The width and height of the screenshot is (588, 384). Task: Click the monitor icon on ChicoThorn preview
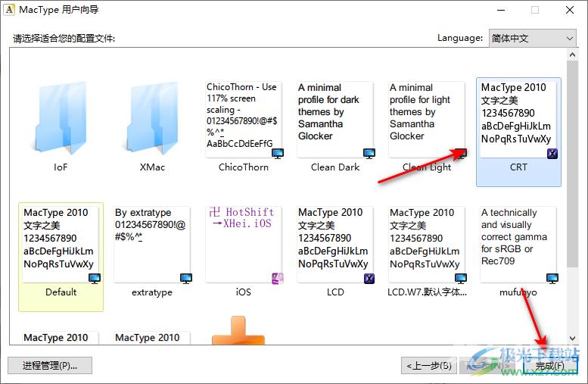click(x=278, y=153)
